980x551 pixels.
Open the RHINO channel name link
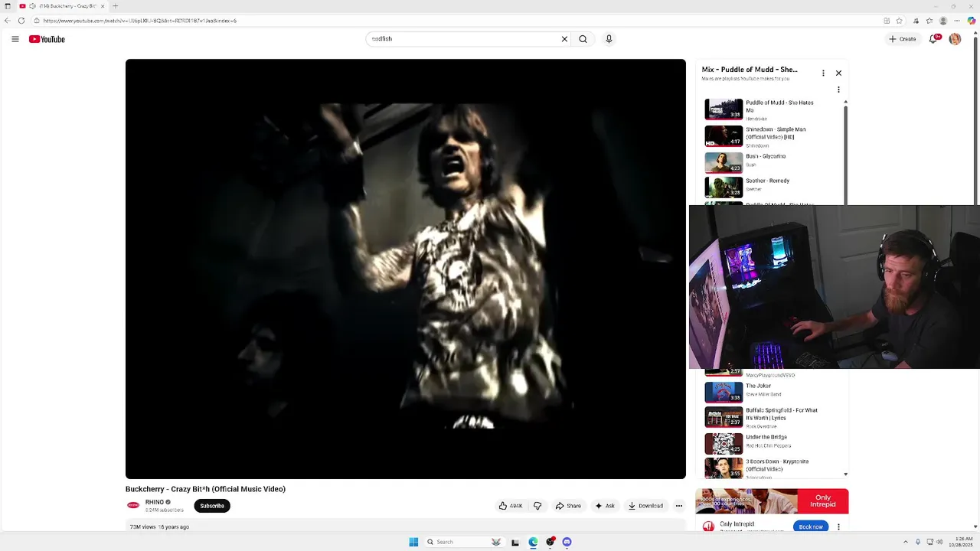tap(155, 502)
